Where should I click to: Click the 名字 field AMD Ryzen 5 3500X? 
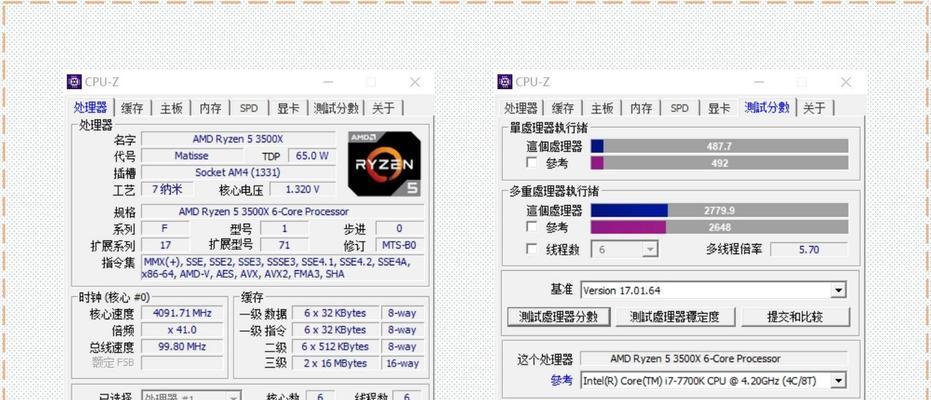pyautogui.click(x=238, y=139)
